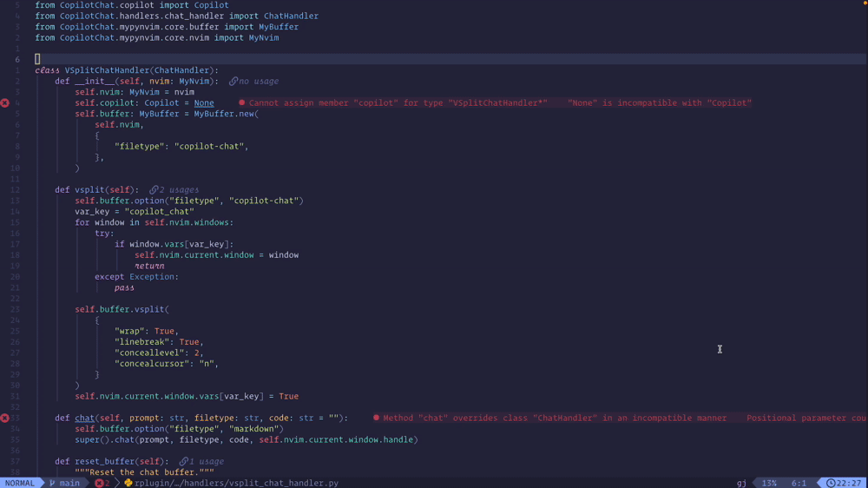868x488 pixels.
Task: Click the Python file icon in status line
Action: 128,483
